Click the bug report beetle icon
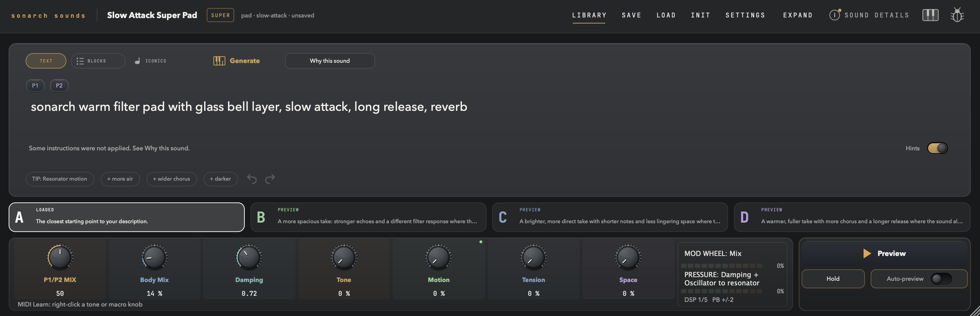980x316 pixels. (957, 15)
